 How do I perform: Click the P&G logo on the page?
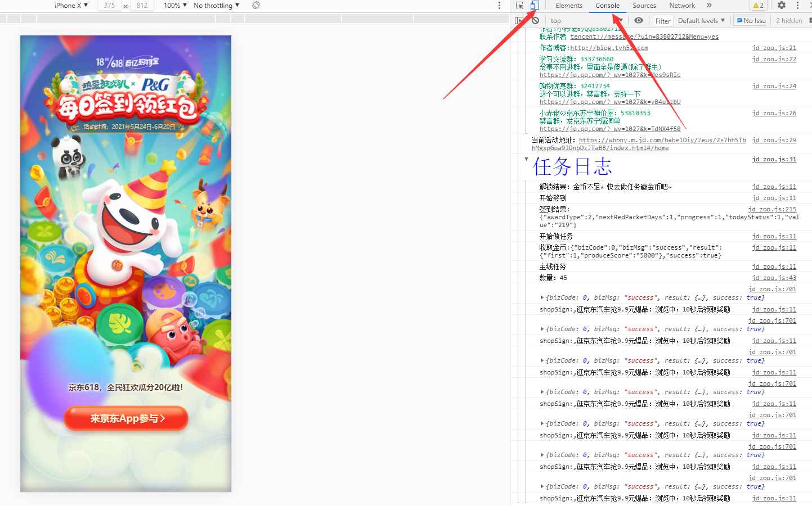pos(155,85)
